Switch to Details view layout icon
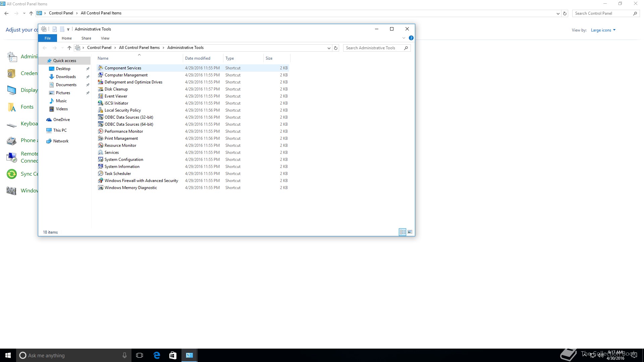This screenshot has height=362, width=644. coord(402,232)
